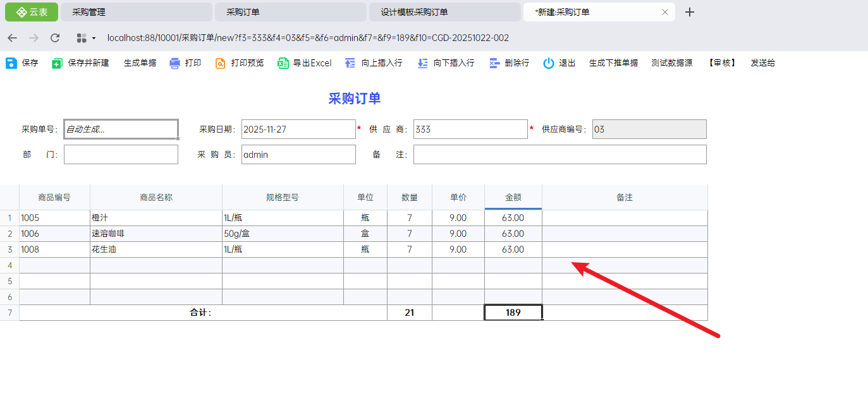
Task: Select row 4 header in table
Action: coord(9,265)
